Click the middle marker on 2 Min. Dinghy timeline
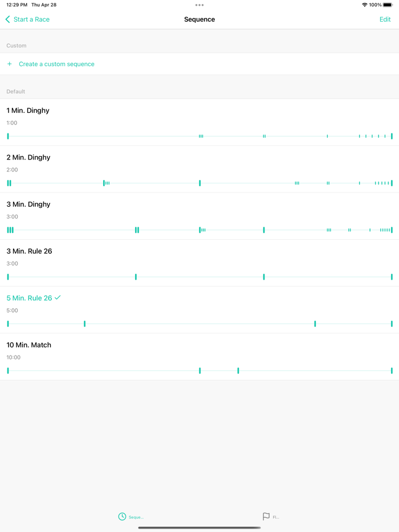Screen dimensions: 399x532 tap(199, 183)
